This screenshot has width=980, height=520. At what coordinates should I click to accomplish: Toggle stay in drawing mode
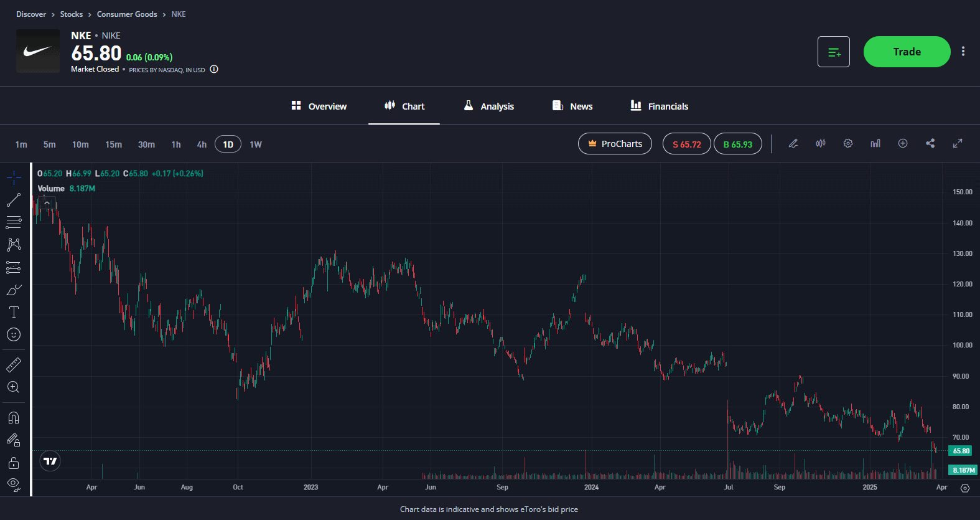[14, 440]
